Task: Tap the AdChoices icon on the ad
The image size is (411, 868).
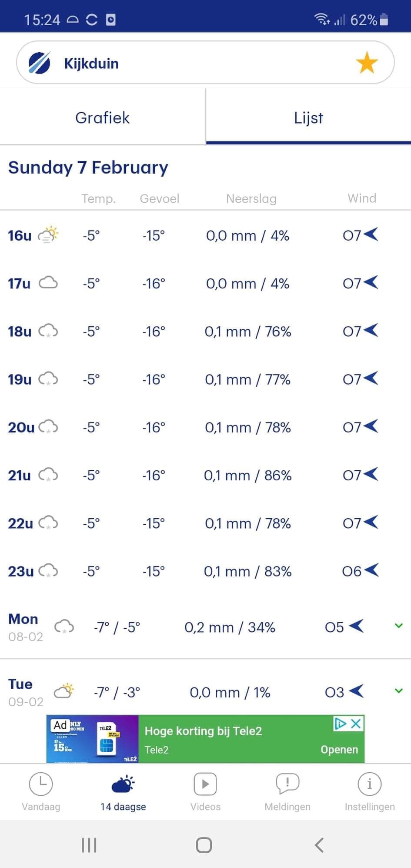Action: 340,724
